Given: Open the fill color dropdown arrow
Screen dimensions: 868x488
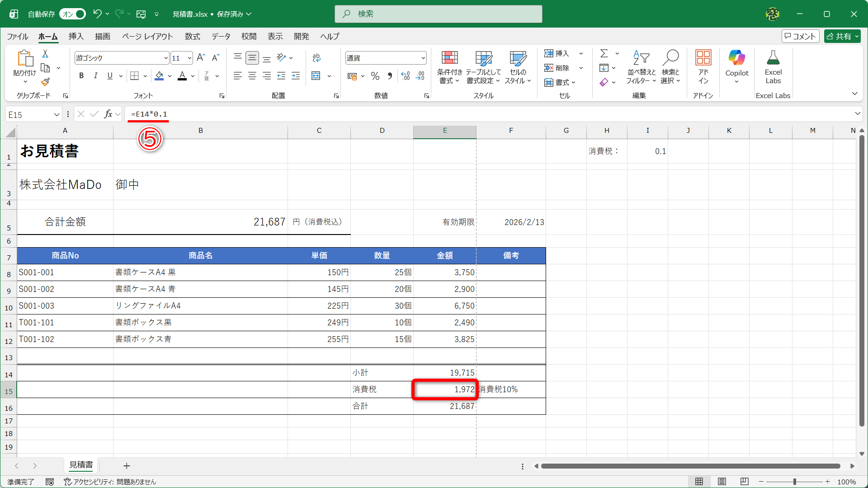Looking at the screenshot, I should [x=169, y=76].
